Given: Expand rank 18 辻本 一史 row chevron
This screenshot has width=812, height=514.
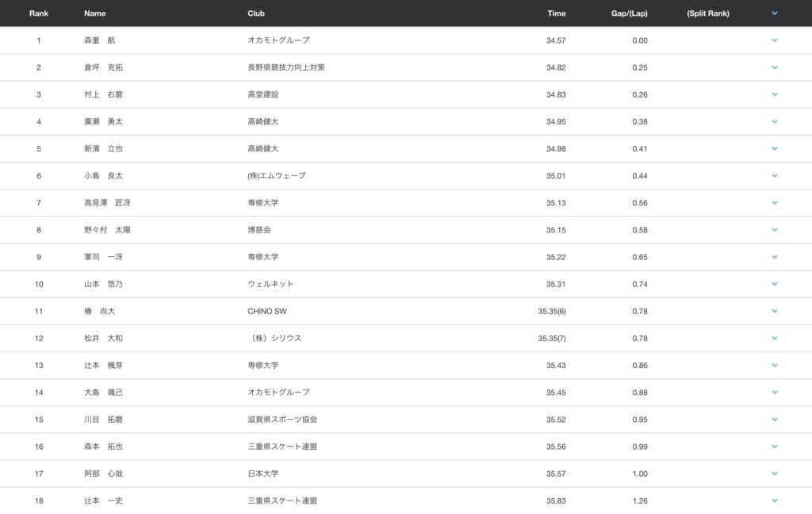Looking at the screenshot, I should pyautogui.click(x=774, y=501).
